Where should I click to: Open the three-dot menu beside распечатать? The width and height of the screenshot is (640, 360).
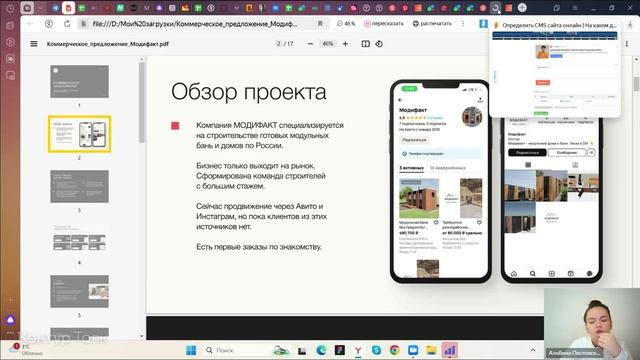[463, 24]
